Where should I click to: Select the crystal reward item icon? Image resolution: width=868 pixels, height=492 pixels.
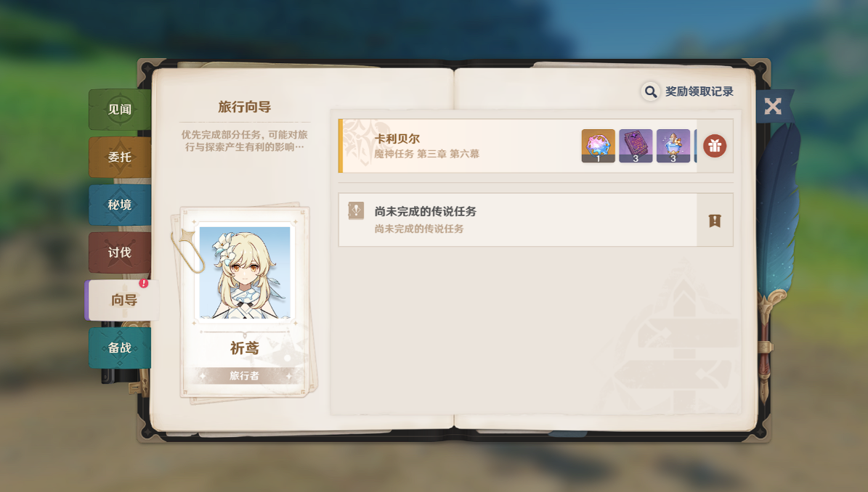click(x=598, y=146)
